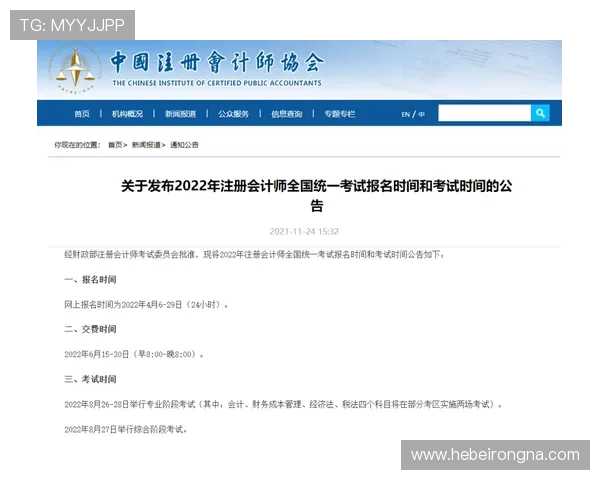The image size is (600, 480).
Task: Click the English subtitle THE CHINESE INSTITUTE OF CERTIFIED PUBLIC ACCOUNTANTS
Action: click(x=217, y=83)
